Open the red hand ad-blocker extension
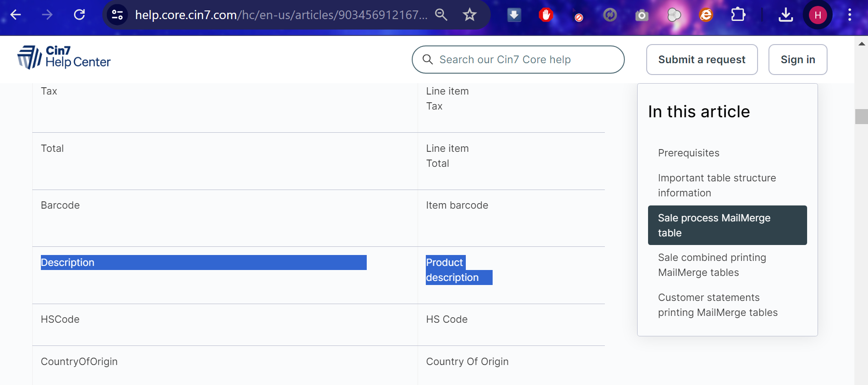This screenshot has height=385, width=868. point(546,15)
